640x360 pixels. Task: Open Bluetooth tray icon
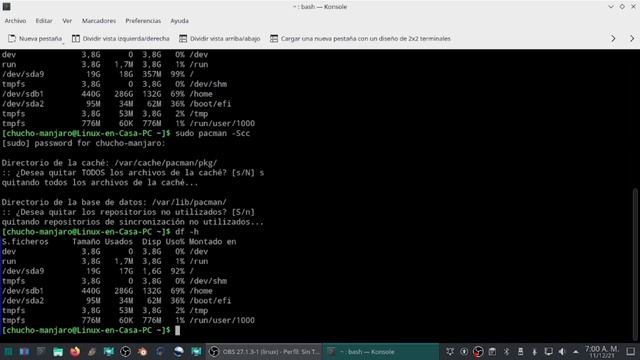click(x=507, y=351)
